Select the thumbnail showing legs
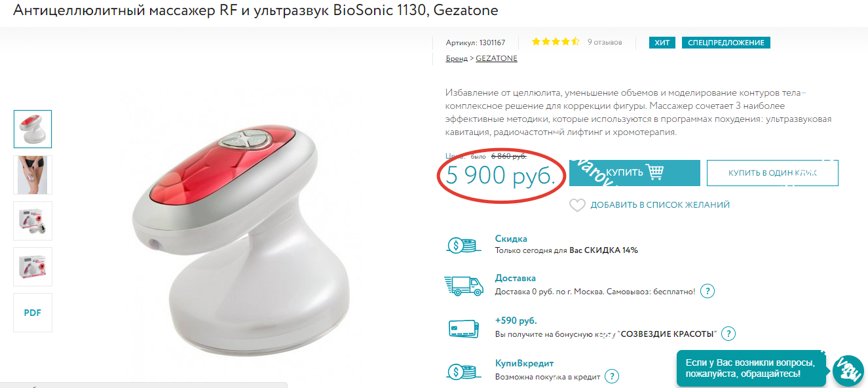This screenshot has height=388, width=868. (x=33, y=175)
